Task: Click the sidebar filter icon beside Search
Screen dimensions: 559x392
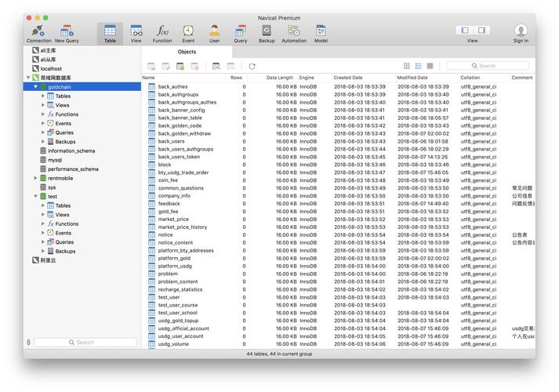Action: click(28, 343)
